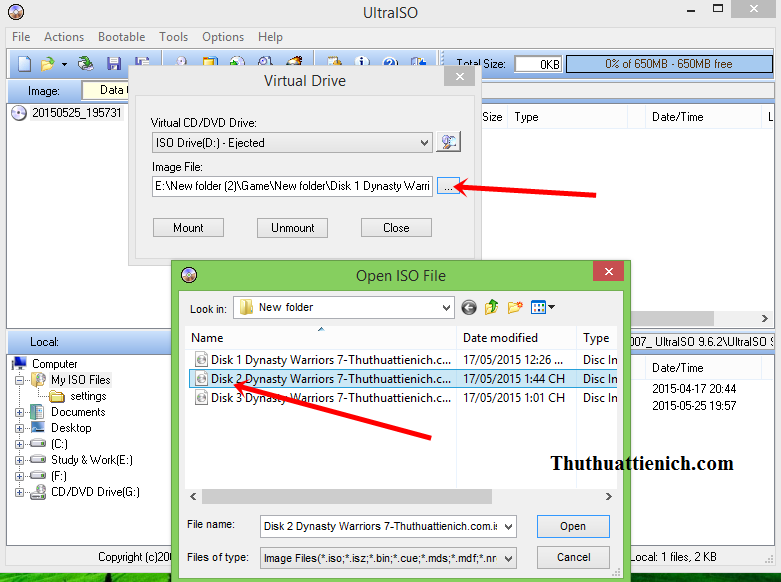Click the Total Size 0KB field
Screen dimensions: 781x582
[538, 64]
